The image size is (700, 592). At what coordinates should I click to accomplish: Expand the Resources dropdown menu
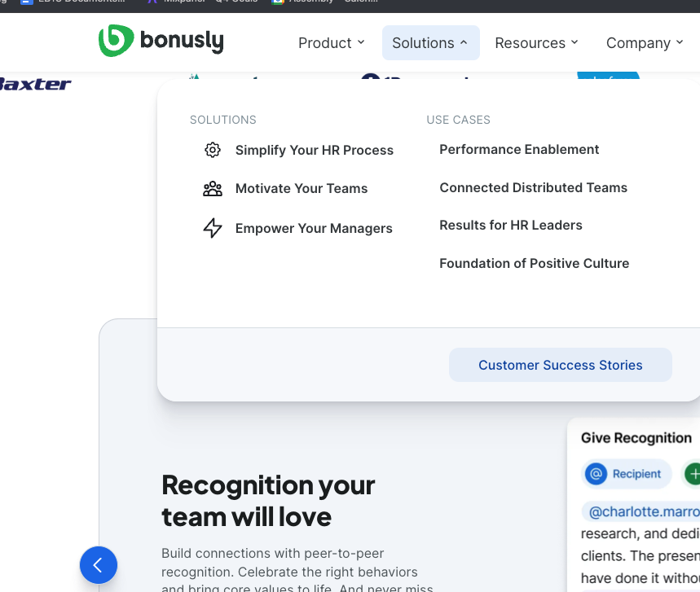click(x=536, y=43)
